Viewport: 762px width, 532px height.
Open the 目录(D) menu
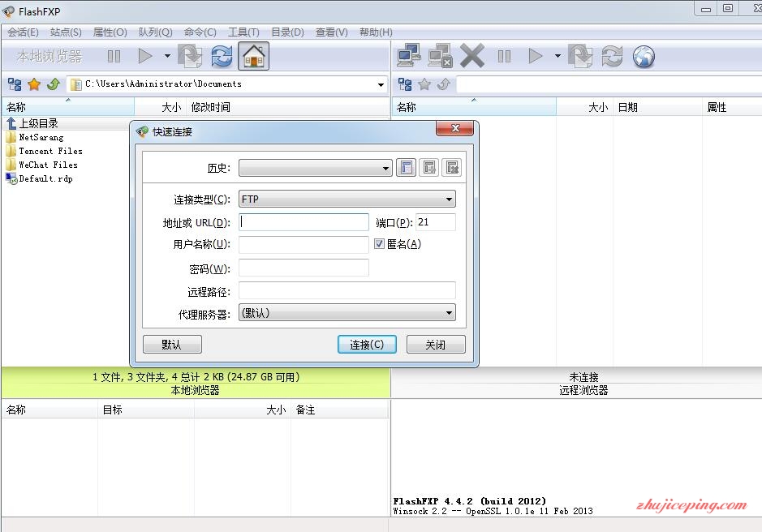pyautogui.click(x=287, y=32)
